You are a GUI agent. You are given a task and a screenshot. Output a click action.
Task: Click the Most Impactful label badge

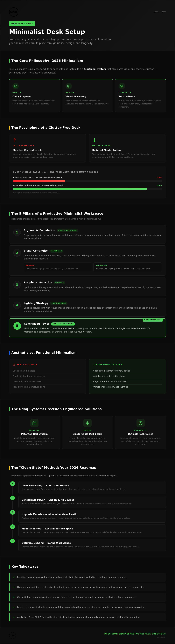tap(153, 320)
